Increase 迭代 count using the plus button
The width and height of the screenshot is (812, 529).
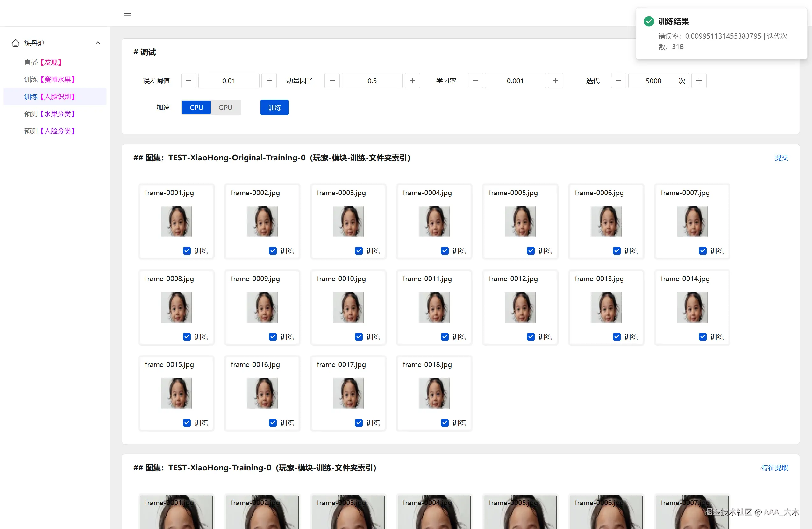click(x=698, y=81)
